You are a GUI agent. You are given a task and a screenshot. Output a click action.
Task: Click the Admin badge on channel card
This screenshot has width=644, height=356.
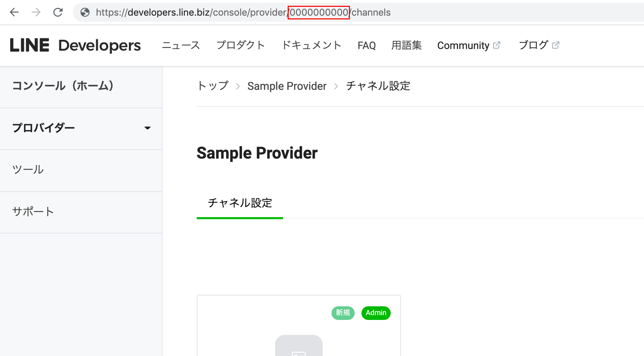(376, 313)
